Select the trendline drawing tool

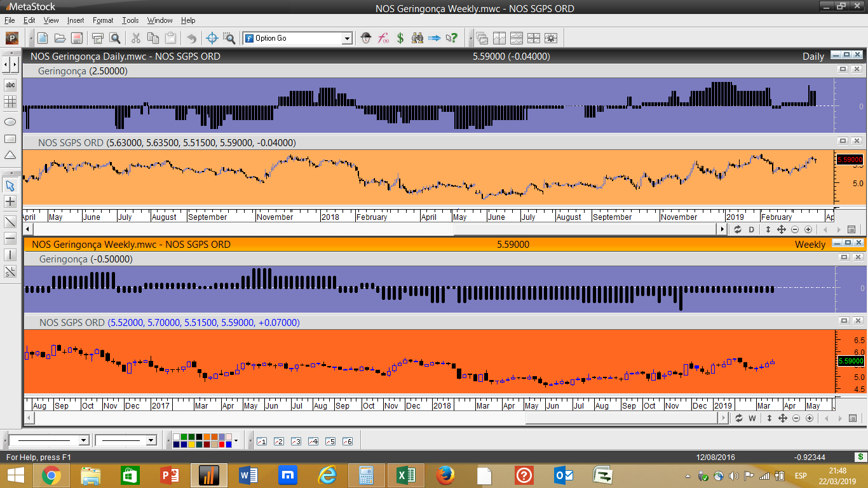[x=10, y=222]
